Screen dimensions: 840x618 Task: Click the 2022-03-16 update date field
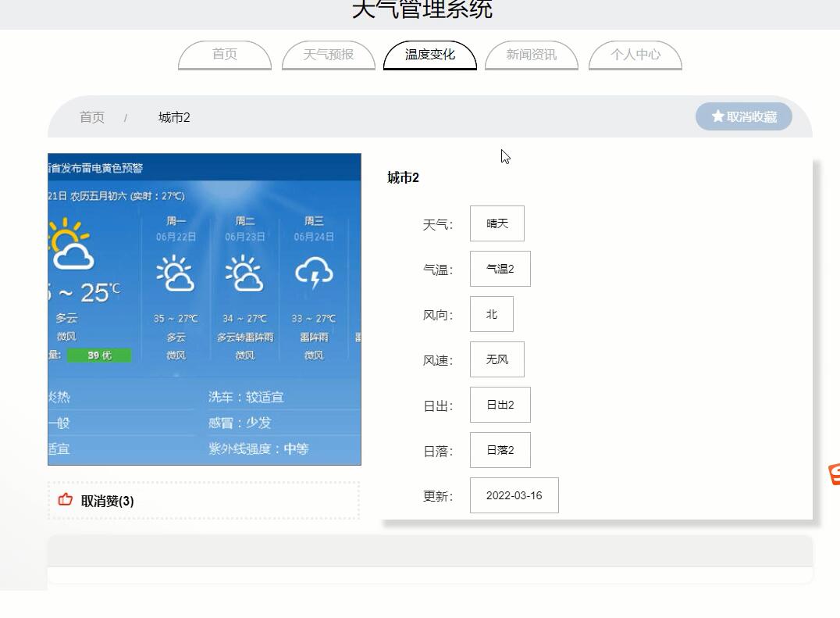514,495
